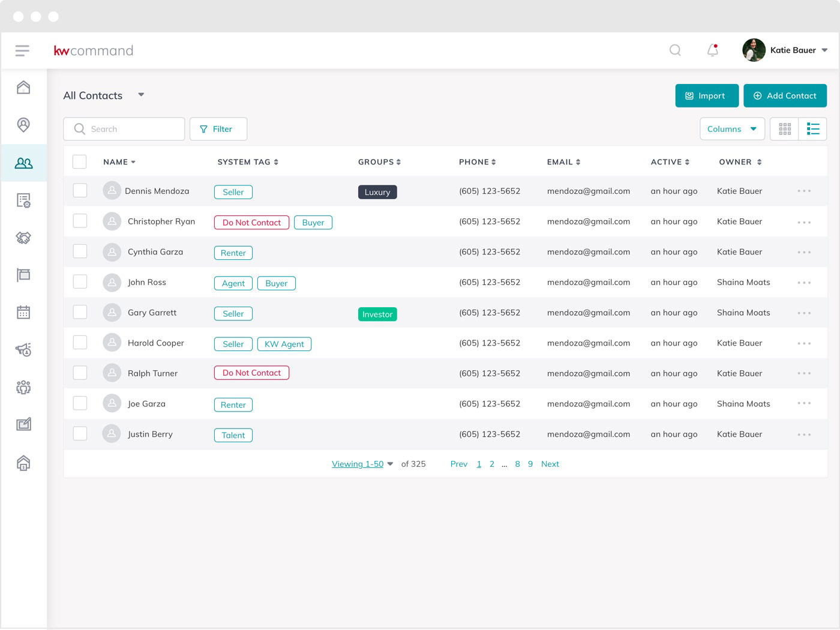Viewport: 840px width, 630px height.
Task: Tick the select-all checkbox in table header
Action: 79,161
